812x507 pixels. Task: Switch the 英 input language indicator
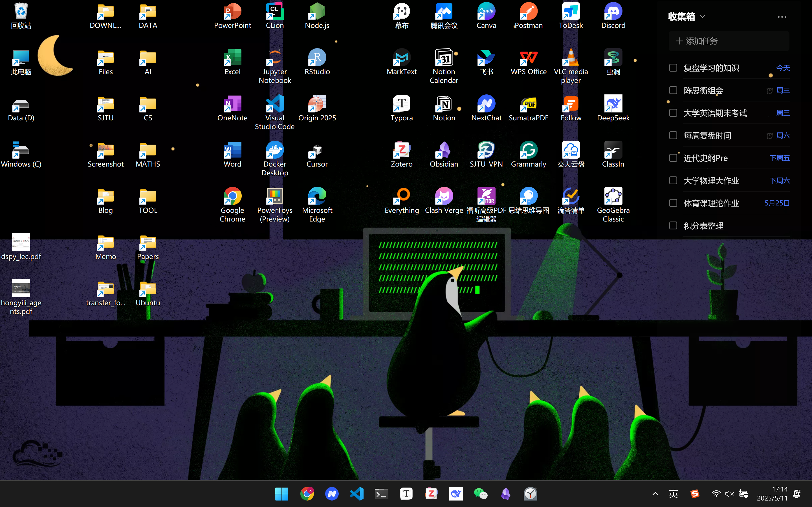click(x=674, y=493)
